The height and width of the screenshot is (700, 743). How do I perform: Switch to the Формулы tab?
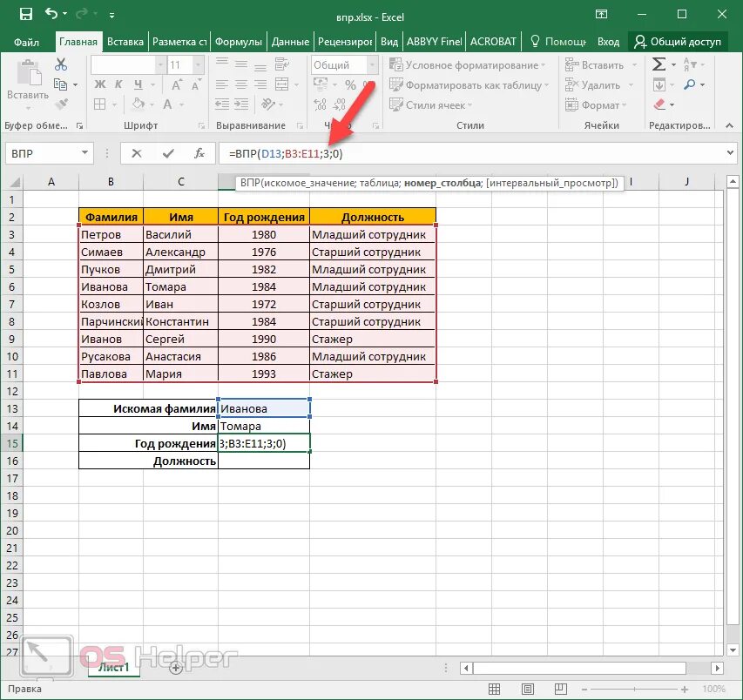click(x=239, y=42)
